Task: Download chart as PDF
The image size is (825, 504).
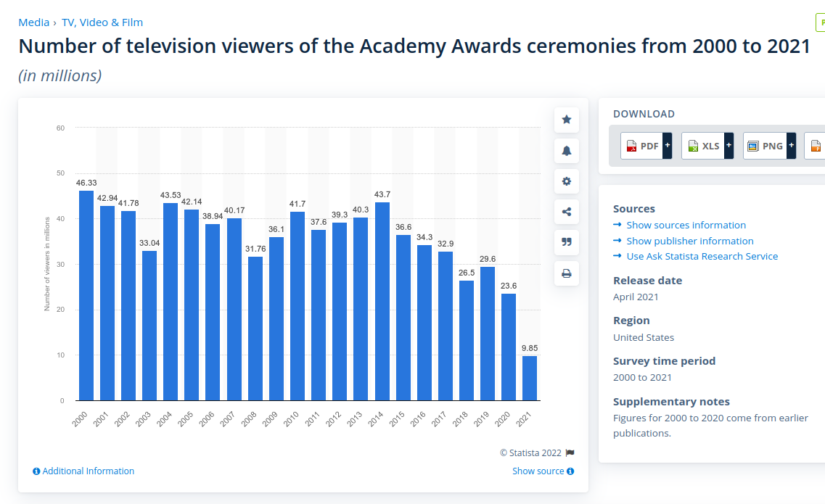Action: (641, 146)
